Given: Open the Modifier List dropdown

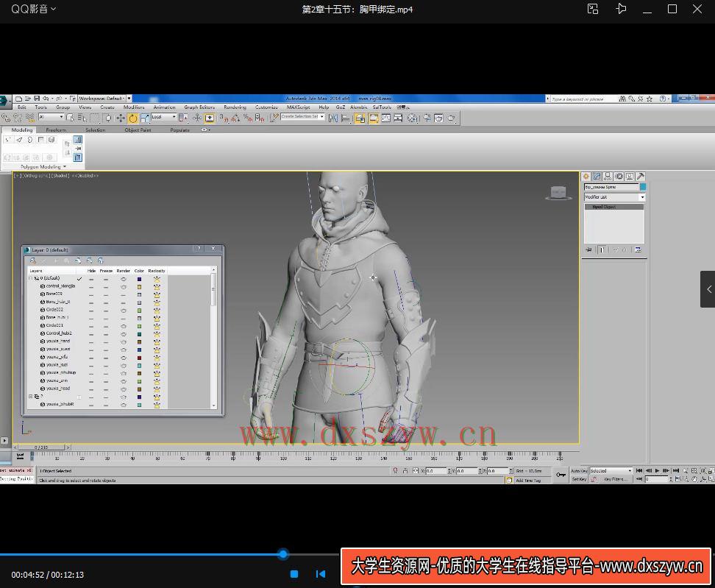Looking at the screenshot, I should (x=615, y=197).
